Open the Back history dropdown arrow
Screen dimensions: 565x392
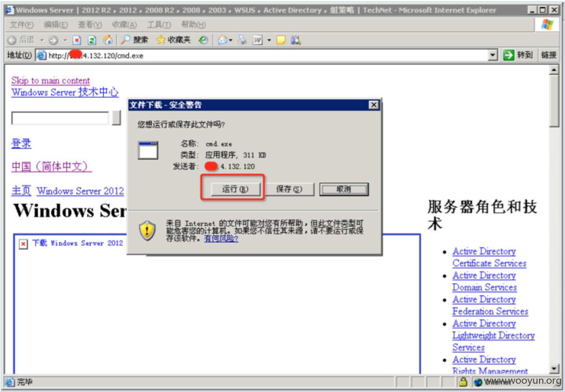(x=42, y=40)
